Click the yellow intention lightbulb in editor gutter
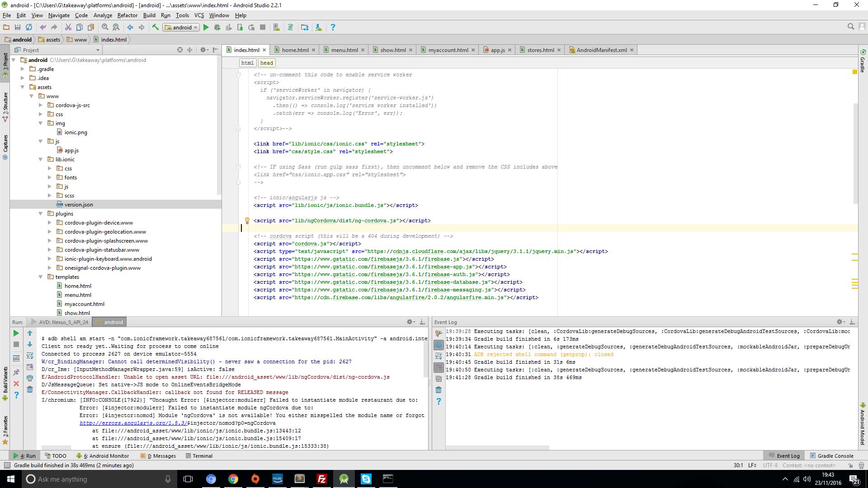The height and width of the screenshot is (488, 868). pos(247,221)
